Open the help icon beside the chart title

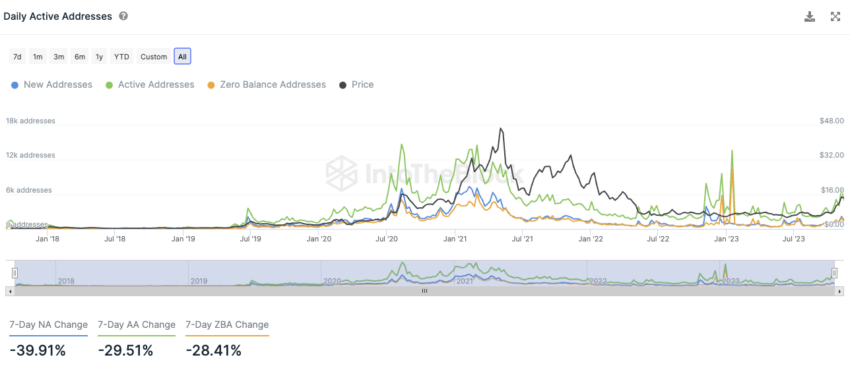click(x=124, y=16)
